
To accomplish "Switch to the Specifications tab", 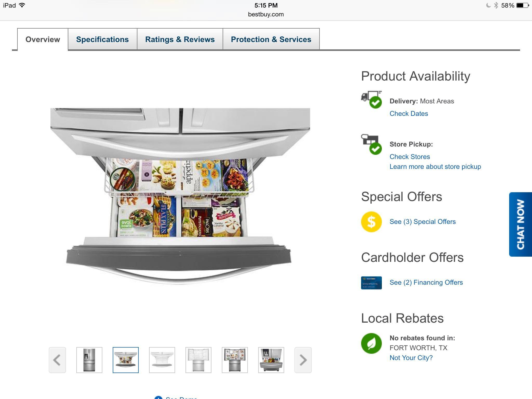I will pos(102,39).
